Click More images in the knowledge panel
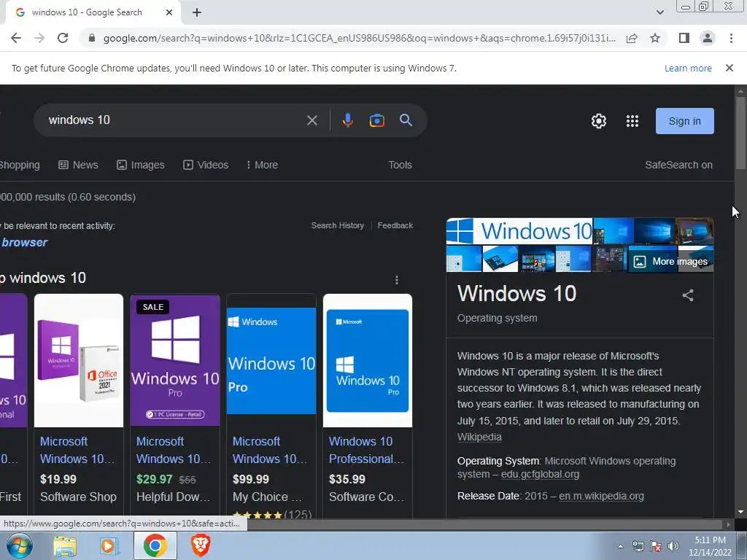Screen dimensions: 747x560 pyautogui.click(x=672, y=261)
